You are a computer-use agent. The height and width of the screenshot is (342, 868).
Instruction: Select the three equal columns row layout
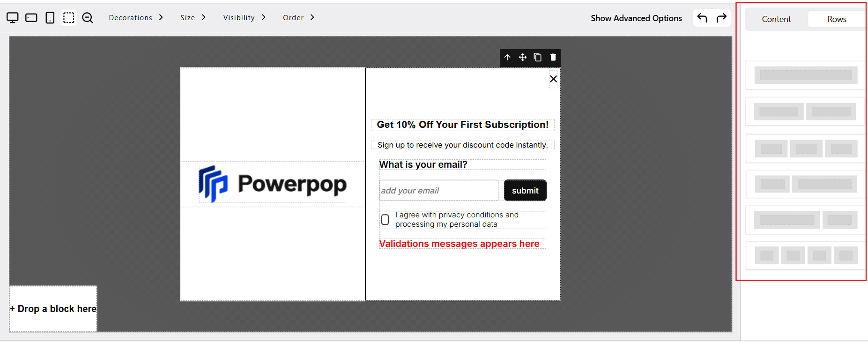pos(806,149)
